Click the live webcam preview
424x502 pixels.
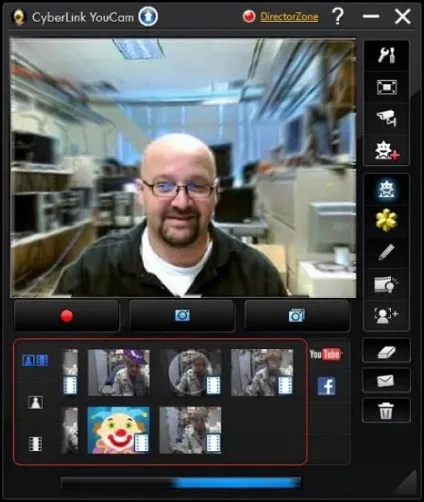pos(183,168)
